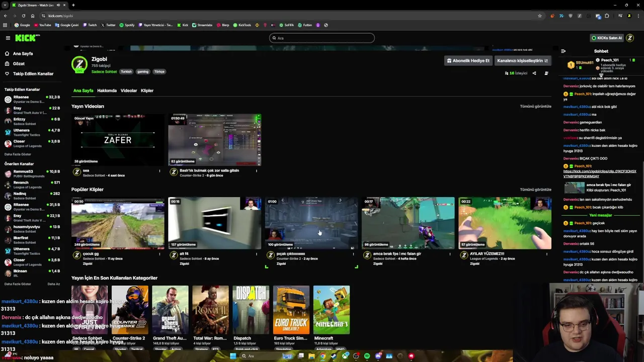Click the Abonelik Hediye Et button
This screenshot has width=644, height=362.
468,61
